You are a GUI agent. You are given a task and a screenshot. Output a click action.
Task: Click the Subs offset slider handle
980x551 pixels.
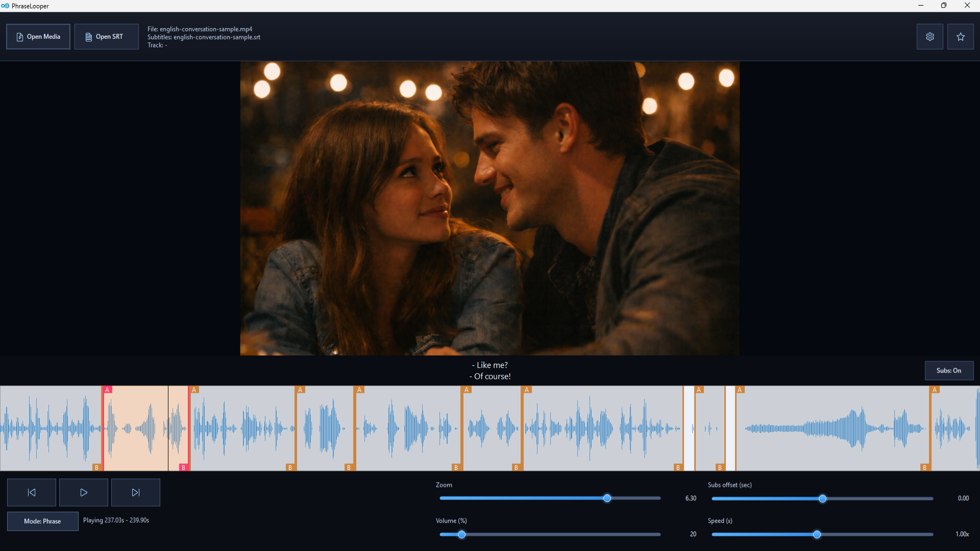point(822,498)
